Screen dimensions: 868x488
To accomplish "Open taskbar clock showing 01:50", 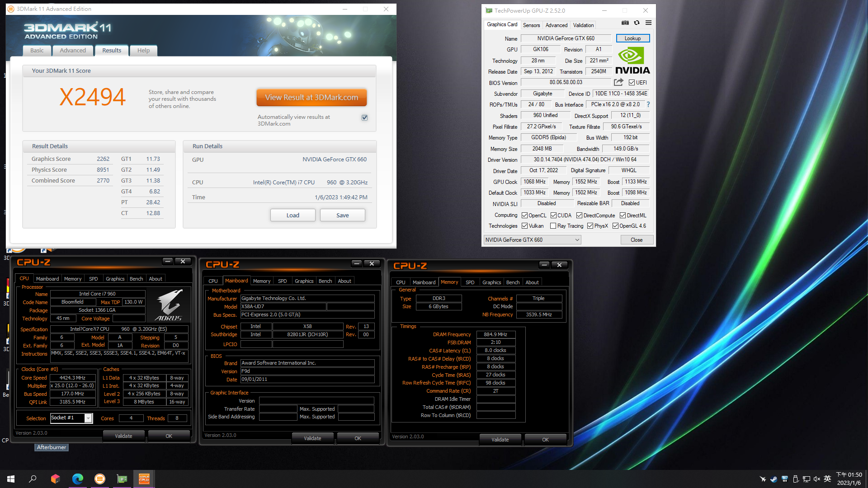I will 849,479.
